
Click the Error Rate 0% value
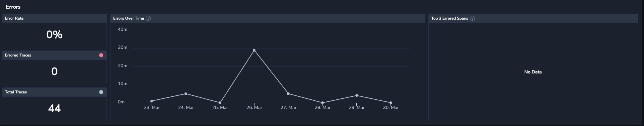pyautogui.click(x=54, y=35)
